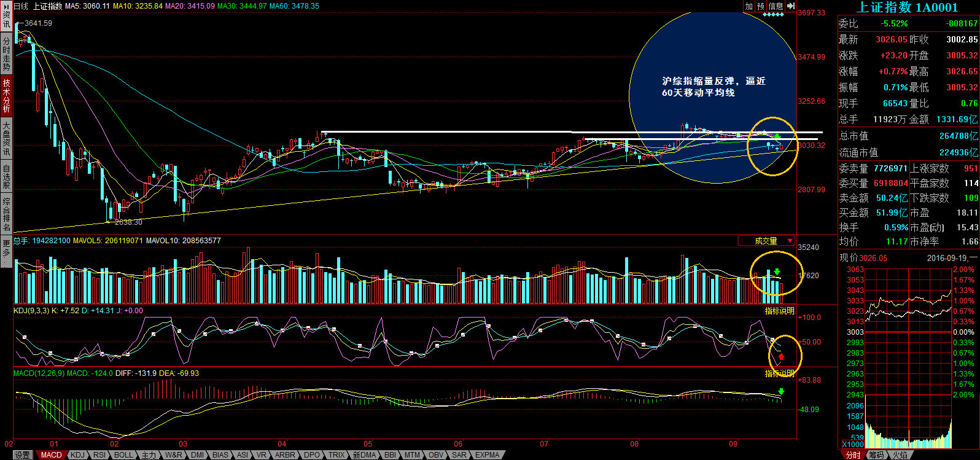The height and width of the screenshot is (460, 980).
Task: Switch to the 火焰 tab at bottom right
Action: point(900,455)
